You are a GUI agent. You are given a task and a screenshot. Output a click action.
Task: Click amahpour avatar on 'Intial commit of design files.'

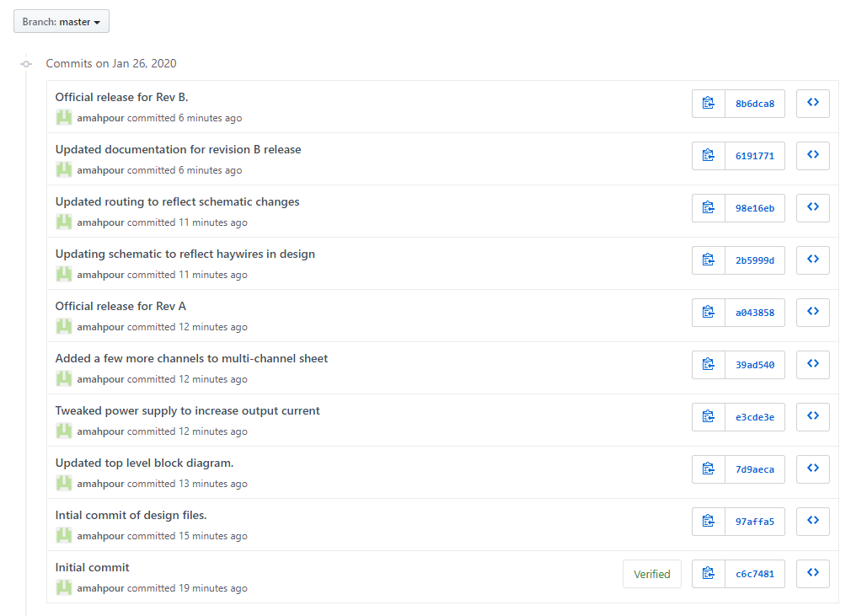pyautogui.click(x=64, y=536)
